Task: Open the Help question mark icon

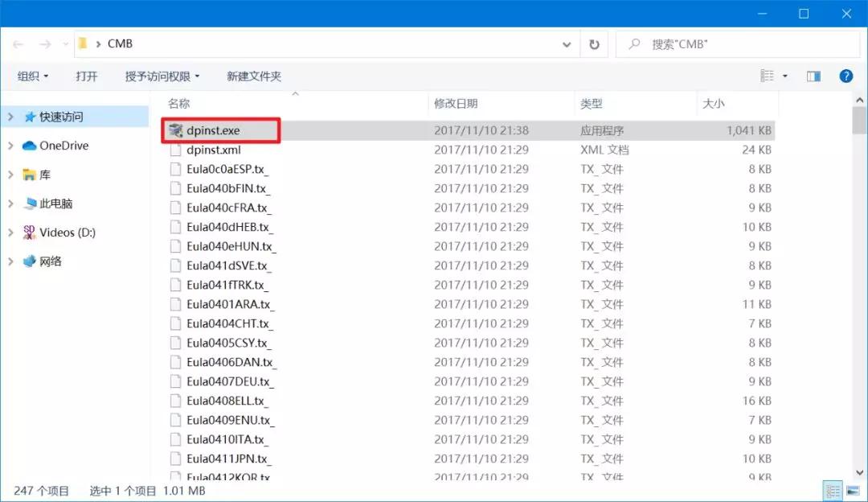Action: (846, 76)
